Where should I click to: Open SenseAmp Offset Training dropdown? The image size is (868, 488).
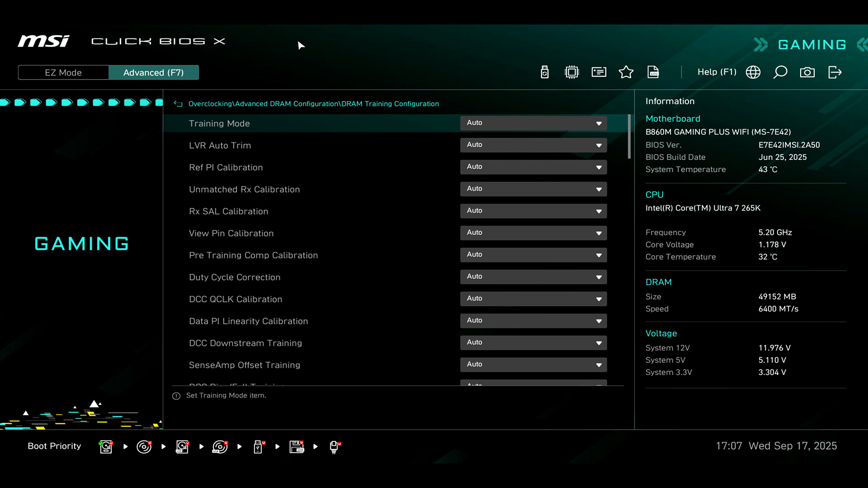click(x=533, y=365)
